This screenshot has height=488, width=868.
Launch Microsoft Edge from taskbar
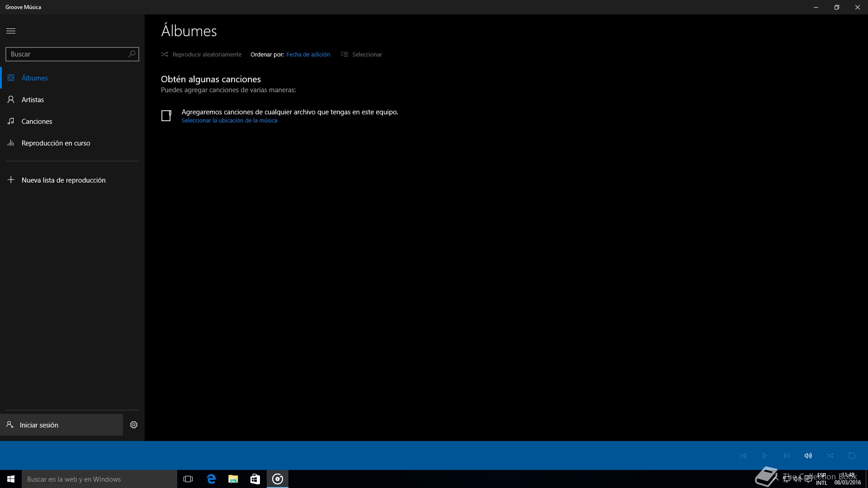click(x=211, y=479)
